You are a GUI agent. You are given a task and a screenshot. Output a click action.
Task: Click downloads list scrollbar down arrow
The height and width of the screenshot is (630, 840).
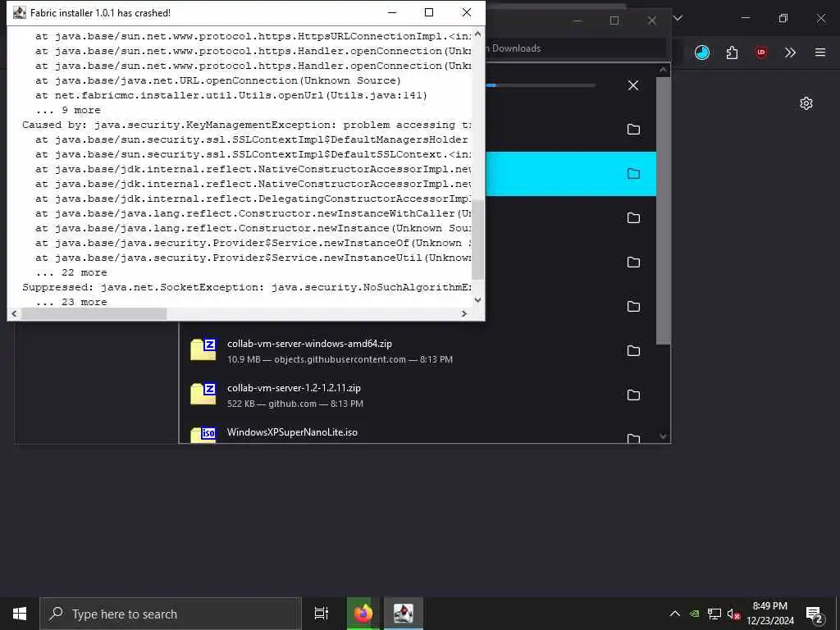pos(663,436)
